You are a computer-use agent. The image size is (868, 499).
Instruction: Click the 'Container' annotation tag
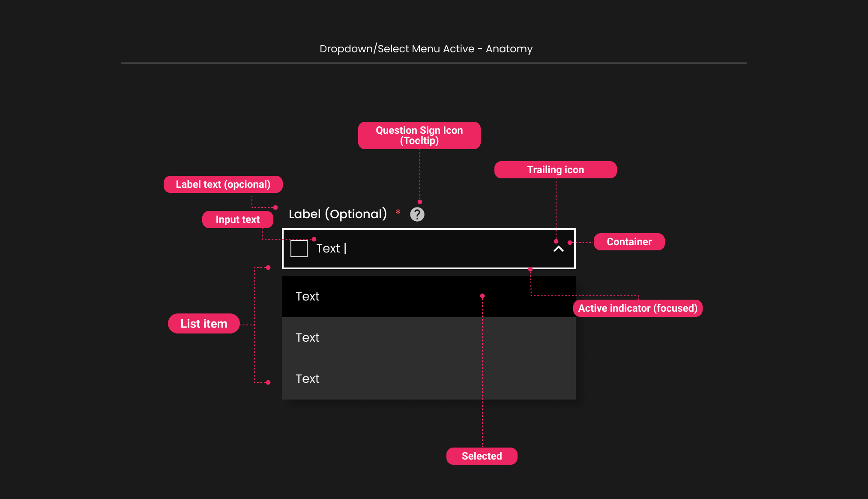629,242
